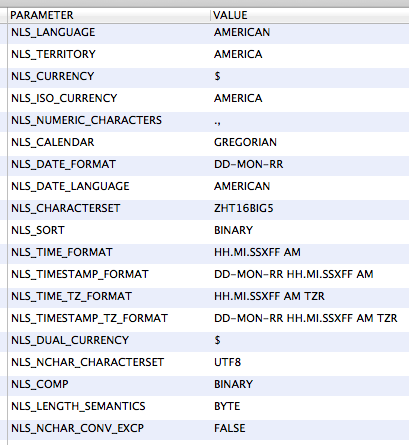Click DD-MON-RR value in NLS_DATE_FORMAT row
409x445 pixels.
tap(310, 164)
